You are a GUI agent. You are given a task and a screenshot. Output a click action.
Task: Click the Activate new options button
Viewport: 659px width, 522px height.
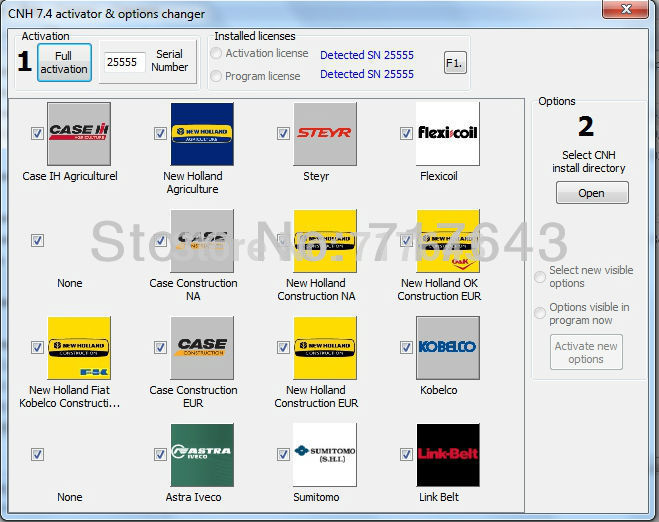click(586, 352)
